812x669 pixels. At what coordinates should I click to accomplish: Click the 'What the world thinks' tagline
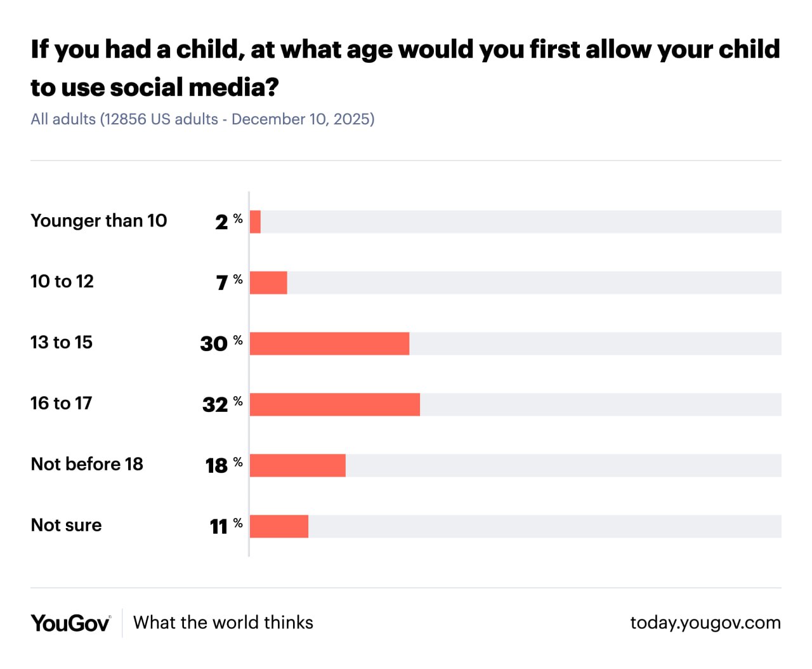pos(223,623)
